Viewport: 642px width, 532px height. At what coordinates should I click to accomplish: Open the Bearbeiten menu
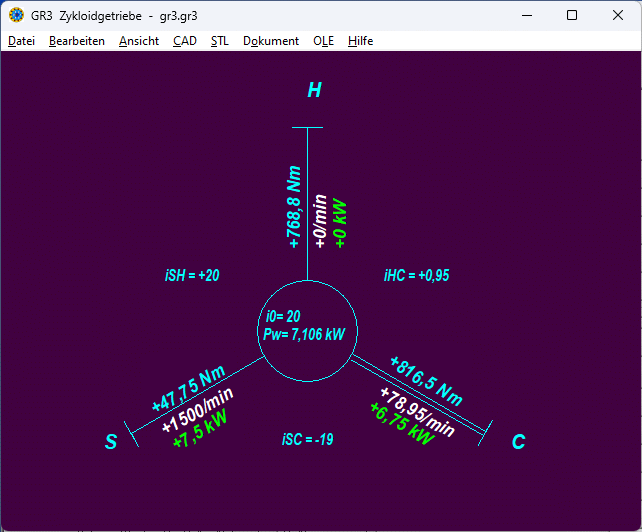[77, 41]
